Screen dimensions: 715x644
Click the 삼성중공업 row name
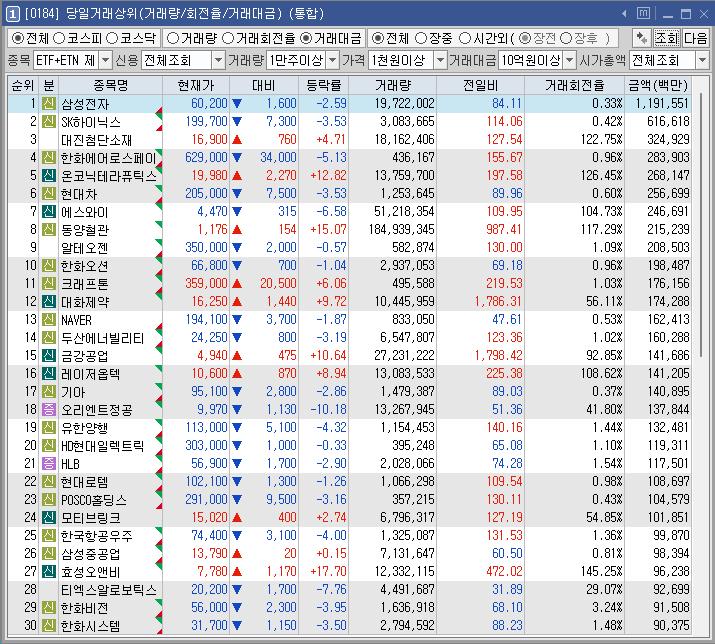[91, 554]
